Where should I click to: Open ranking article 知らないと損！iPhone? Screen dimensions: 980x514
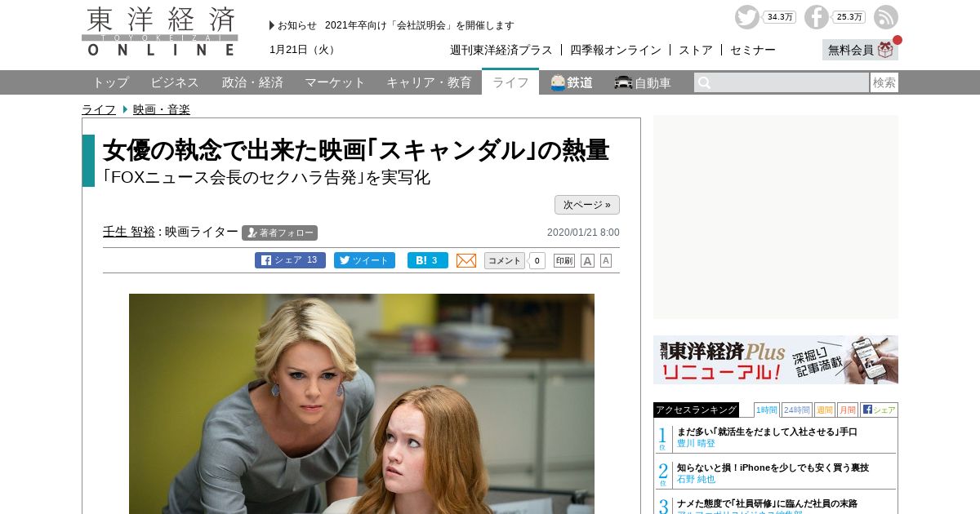click(x=773, y=467)
